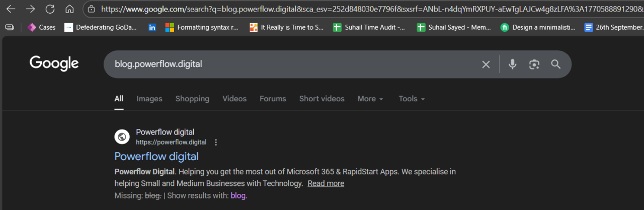Open the Google logo homepage link
Image resolution: width=644 pixels, height=210 pixels.
click(54, 63)
